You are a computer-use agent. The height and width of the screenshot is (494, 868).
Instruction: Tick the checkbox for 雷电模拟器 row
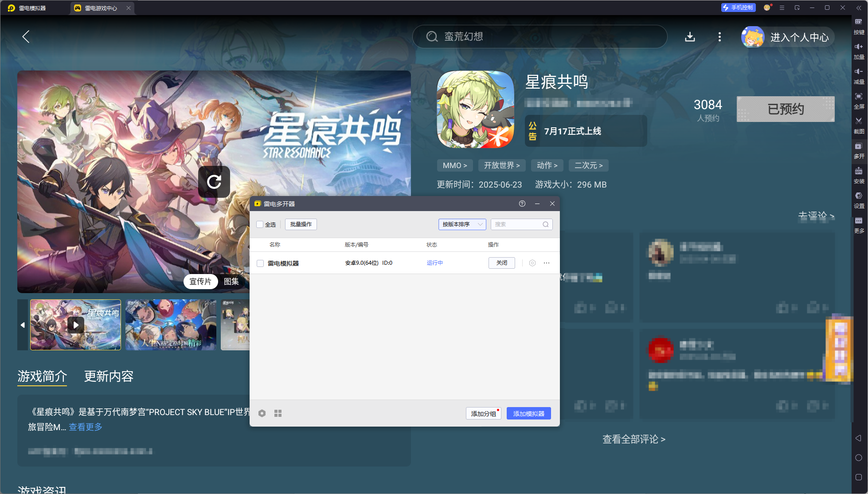pos(260,263)
